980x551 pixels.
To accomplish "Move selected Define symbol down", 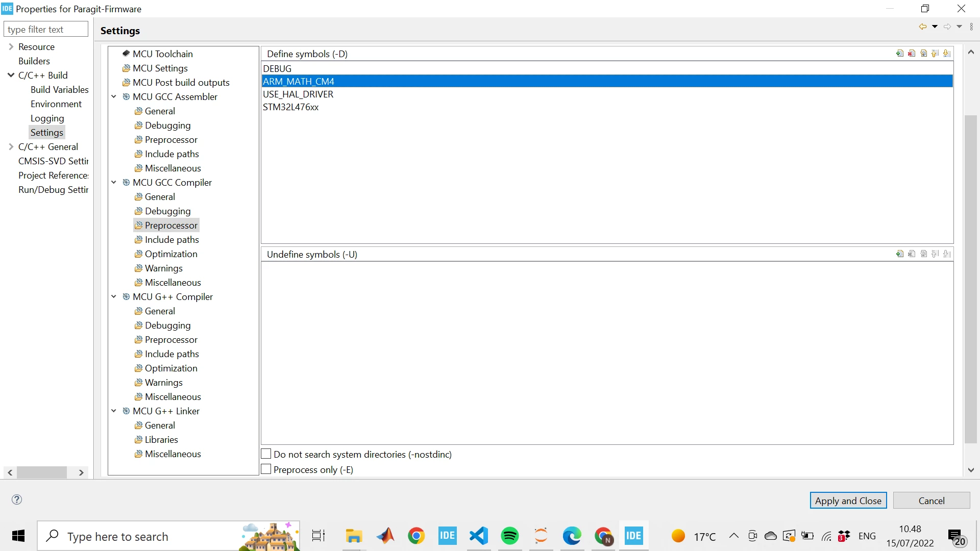I will point(947,54).
